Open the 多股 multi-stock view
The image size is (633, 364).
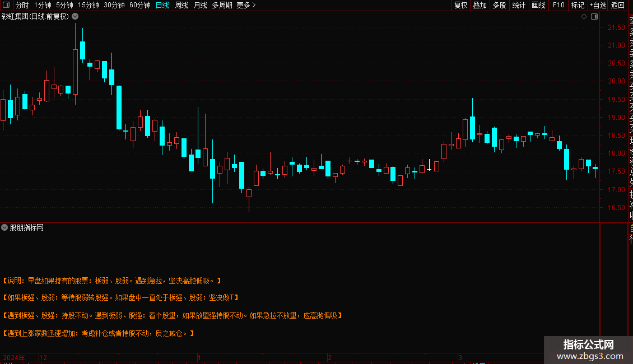tap(499, 5)
